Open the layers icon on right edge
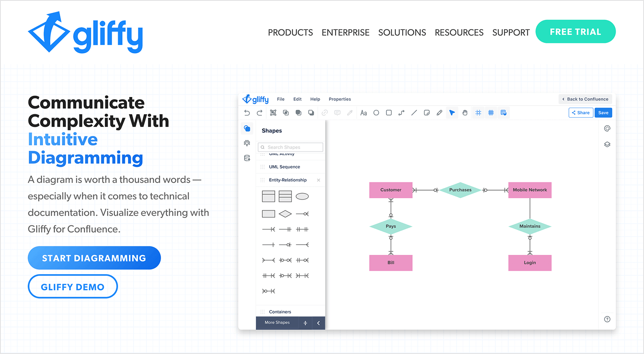The height and width of the screenshot is (354, 644). 607,145
